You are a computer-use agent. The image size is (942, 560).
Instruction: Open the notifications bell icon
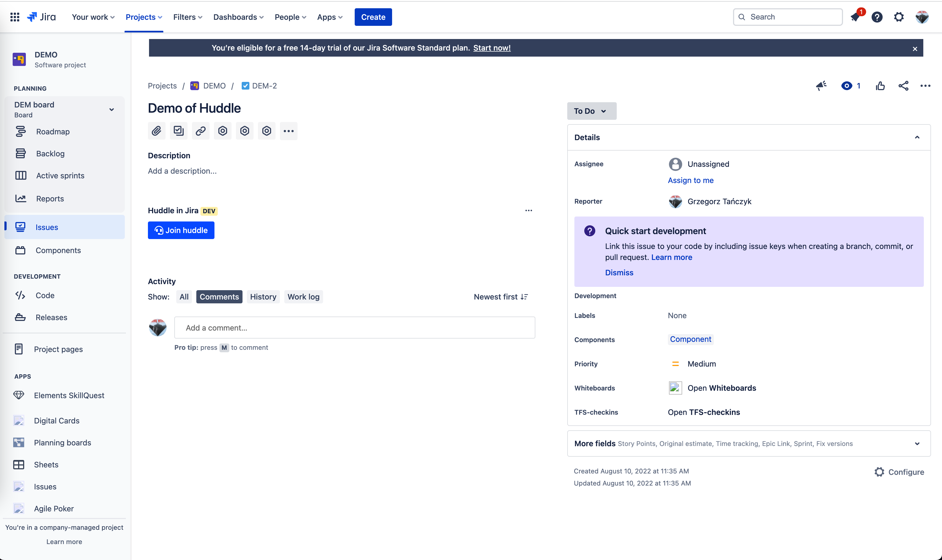[855, 17]
